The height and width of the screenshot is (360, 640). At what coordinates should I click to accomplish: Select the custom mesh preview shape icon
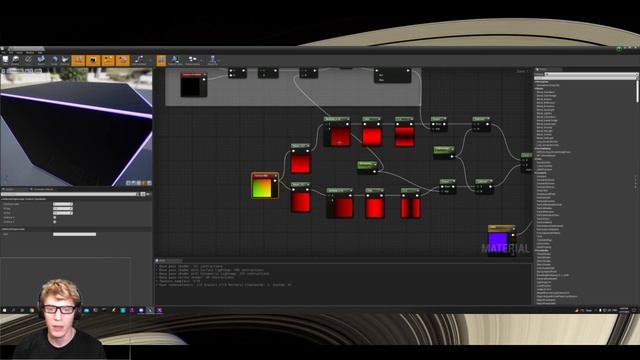pos(149,183)
